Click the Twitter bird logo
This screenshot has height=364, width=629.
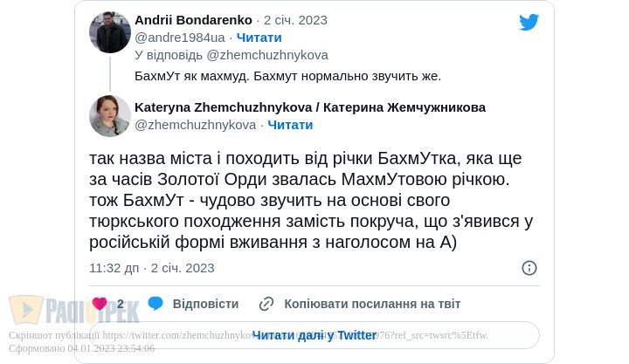[x=529, y=22]
